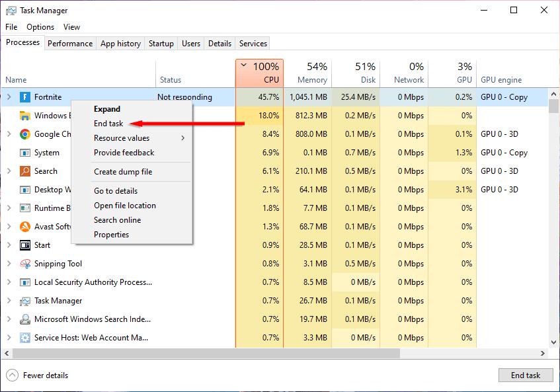Click the Service Host gear icon
Viewport: 560px width, 392px height.
[25, 338]
